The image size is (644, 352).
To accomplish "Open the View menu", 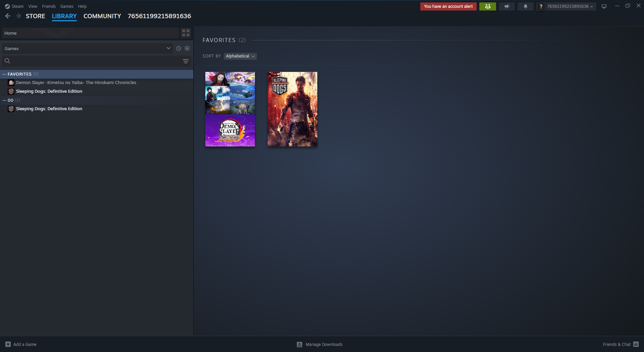I will pos(33,7).
